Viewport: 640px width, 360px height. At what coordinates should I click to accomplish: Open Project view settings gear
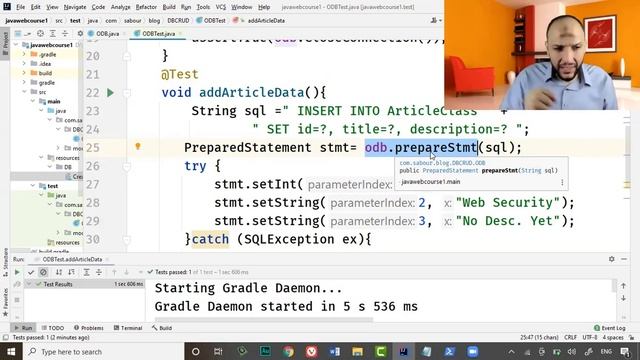(80, 33)
